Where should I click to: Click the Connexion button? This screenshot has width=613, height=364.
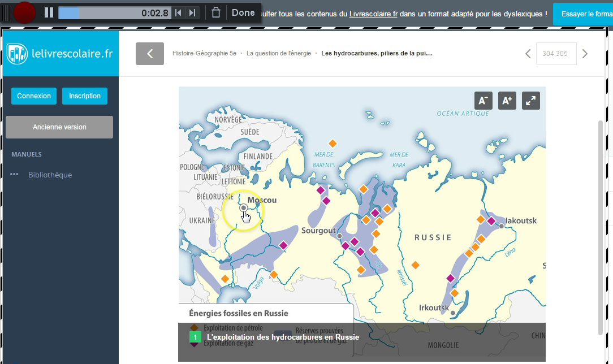coord(33,96)
